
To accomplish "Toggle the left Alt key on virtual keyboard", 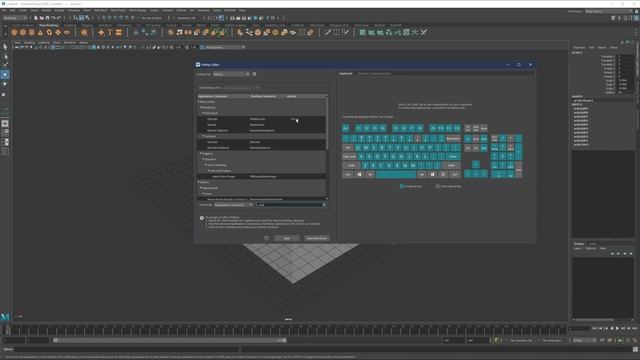I will [370, 174].
